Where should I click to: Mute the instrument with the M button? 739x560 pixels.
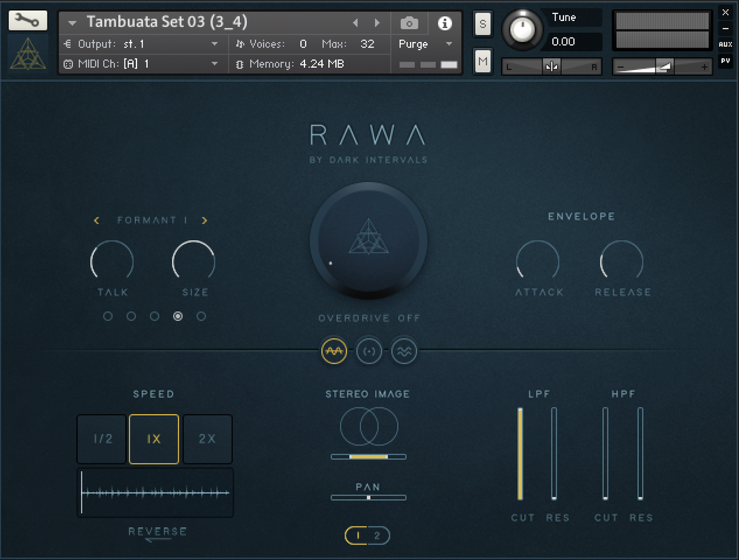pos(483,61)
